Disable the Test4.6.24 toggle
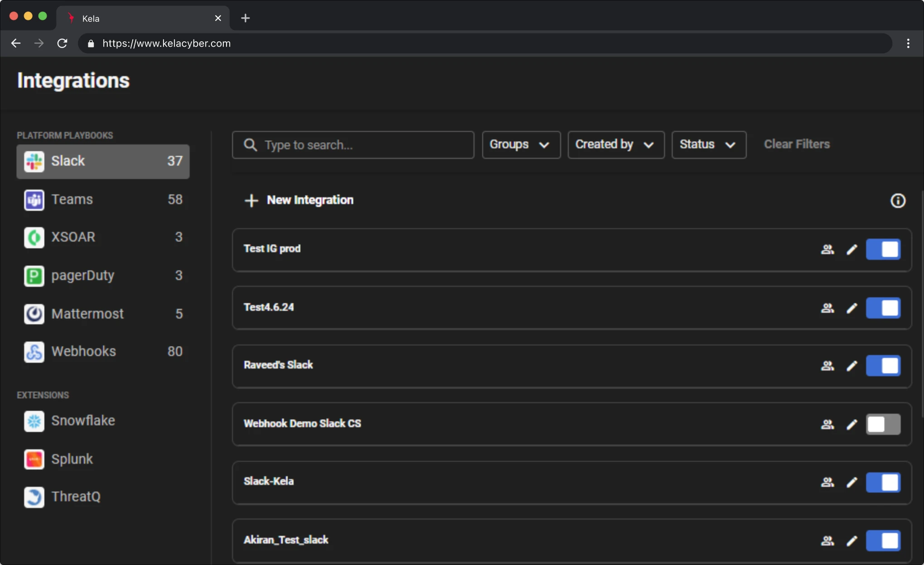 pos(883,308)
